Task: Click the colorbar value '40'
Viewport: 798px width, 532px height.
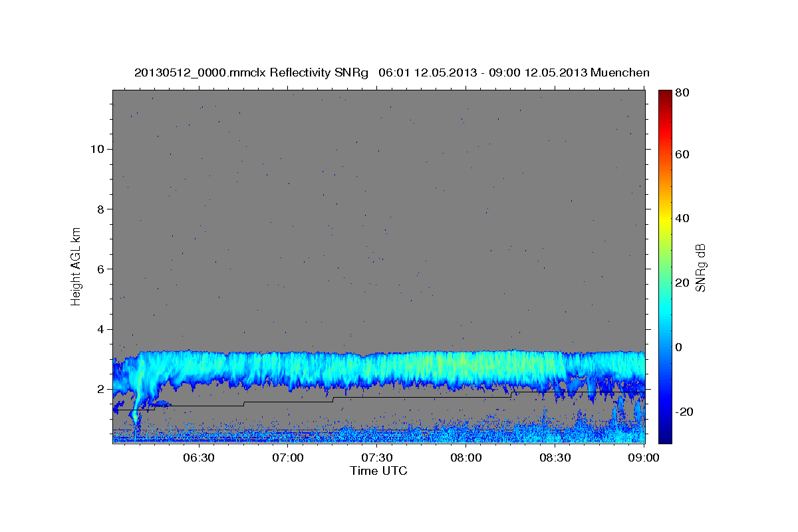Action: [x=682, y=218]
